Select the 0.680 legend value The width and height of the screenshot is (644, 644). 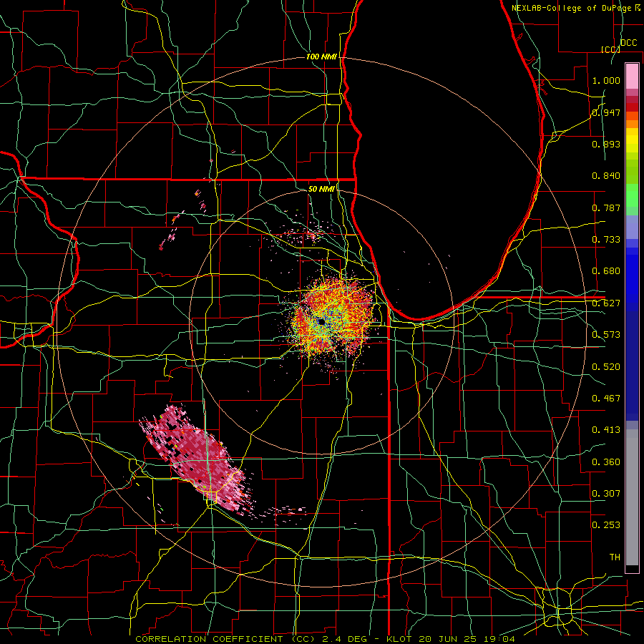pyautogui.click(x=606, y=271)
